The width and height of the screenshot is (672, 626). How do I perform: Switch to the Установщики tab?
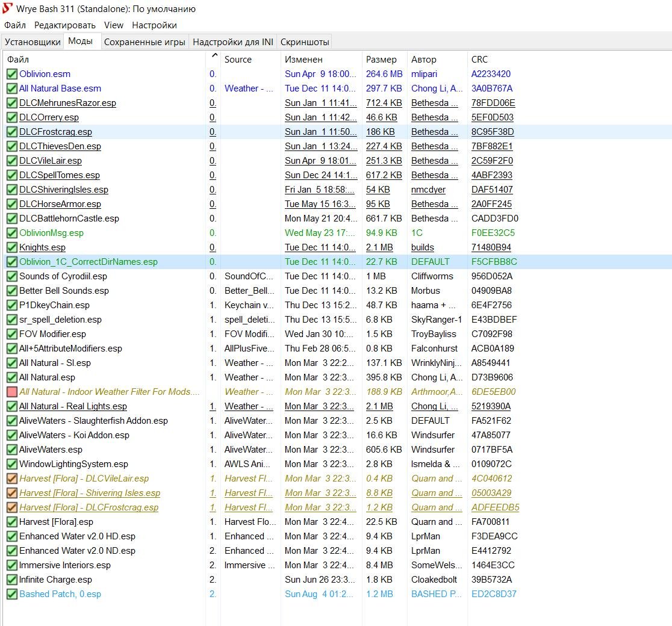33,42
